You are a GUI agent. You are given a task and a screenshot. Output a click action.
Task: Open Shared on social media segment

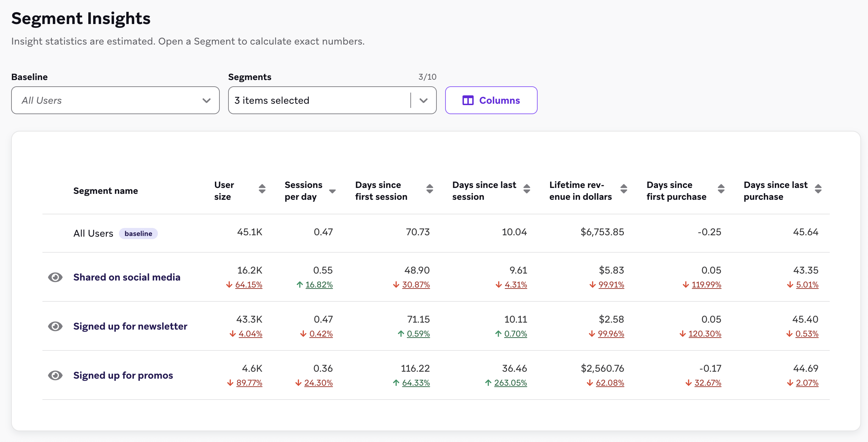(127, 277)
